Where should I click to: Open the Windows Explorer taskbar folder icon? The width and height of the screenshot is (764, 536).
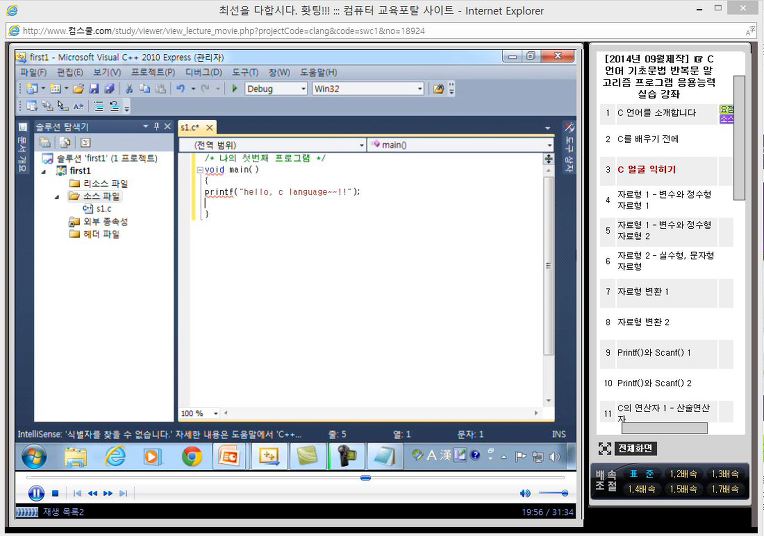(x=76, y=457)
